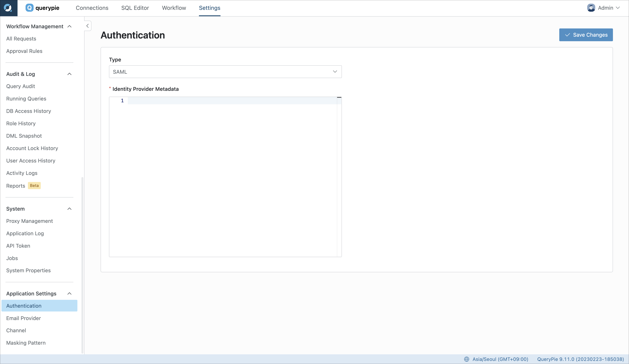This screenshot has width=629, height=364.
Task: Go to Channel settings
Action: [x=16, y=330]
